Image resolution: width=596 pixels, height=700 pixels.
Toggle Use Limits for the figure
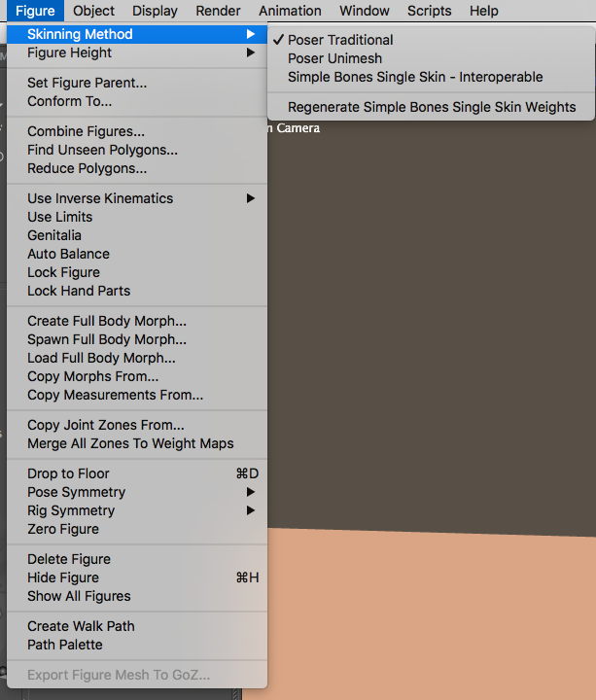click(x=60, y=217)
